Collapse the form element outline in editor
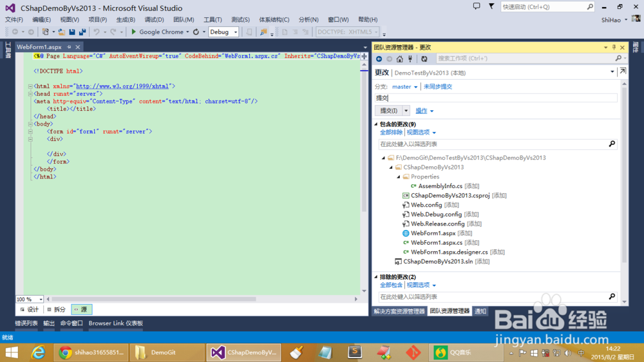 tap(30, 131)
